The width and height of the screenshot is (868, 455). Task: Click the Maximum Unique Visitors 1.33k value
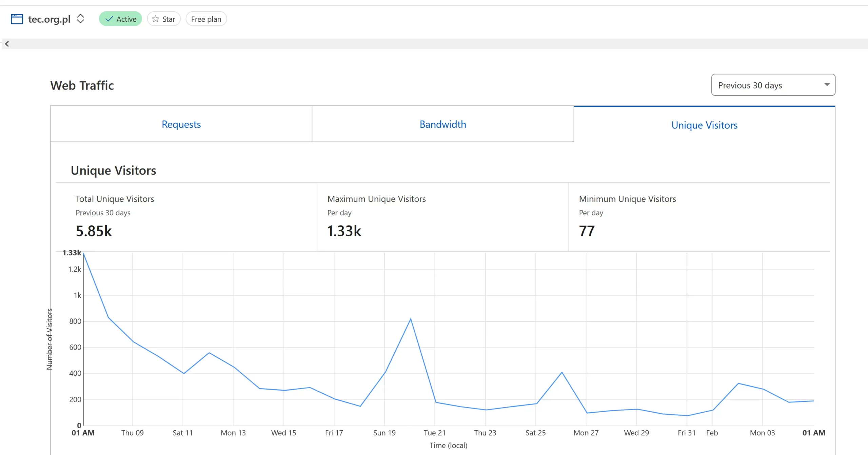(344, 231)
